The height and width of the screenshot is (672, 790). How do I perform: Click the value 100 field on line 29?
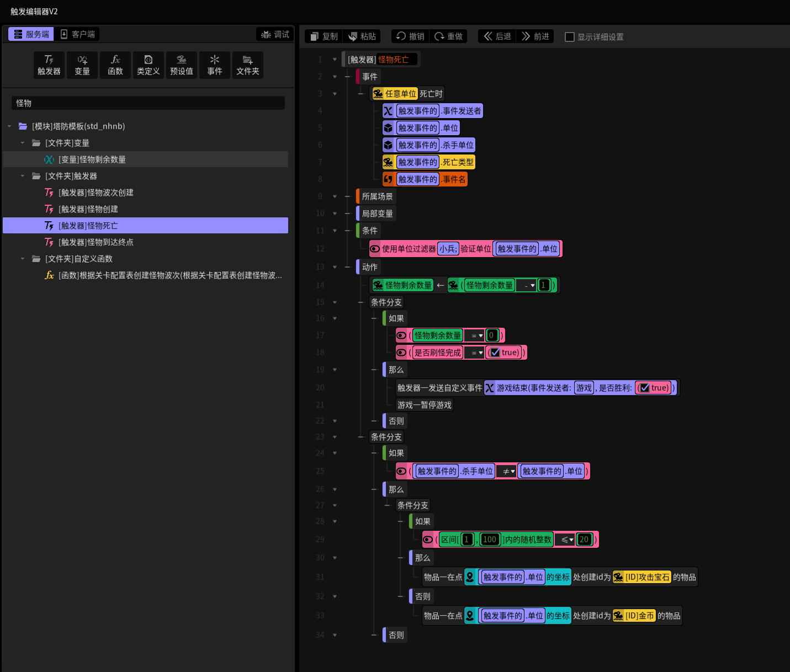tap(490, 540)
